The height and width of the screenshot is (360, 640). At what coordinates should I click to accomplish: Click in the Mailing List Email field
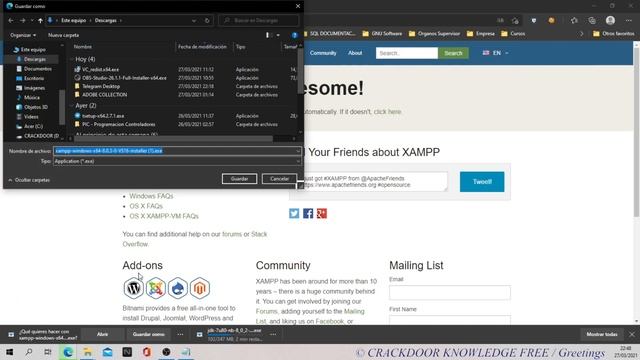(x=450, y=293)
